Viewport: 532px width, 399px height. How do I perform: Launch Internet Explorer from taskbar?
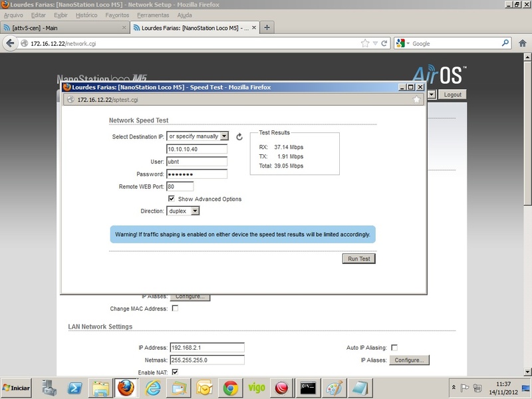tap(153, 388)
